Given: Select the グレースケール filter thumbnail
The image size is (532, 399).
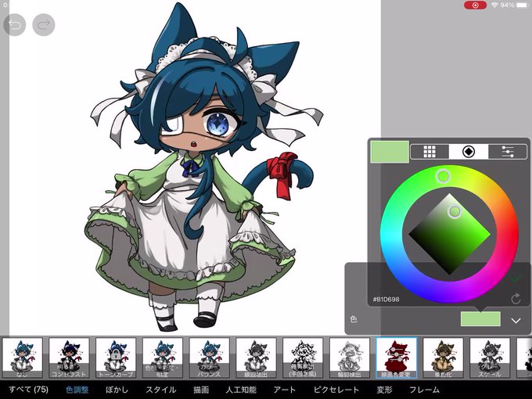Looking at the screenshot, I should tap(490, 358).
